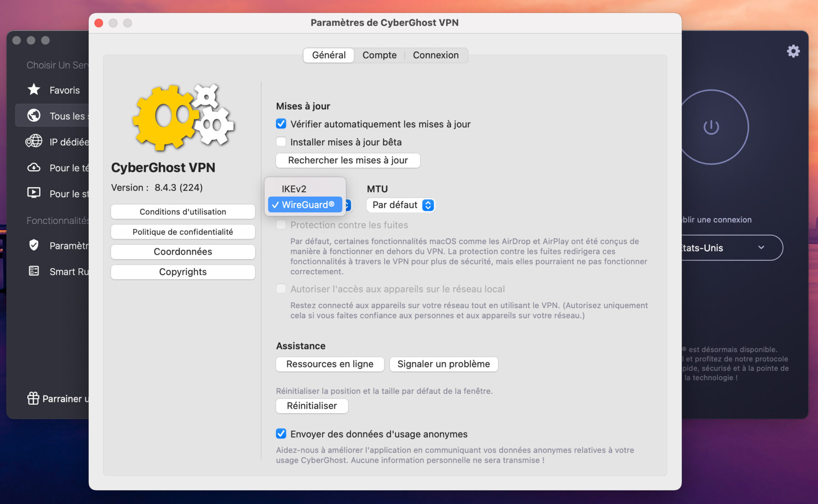The height and width of the screenshot is (504, 818).
Task: Disable automatic update checking
Action: point(281,123)
